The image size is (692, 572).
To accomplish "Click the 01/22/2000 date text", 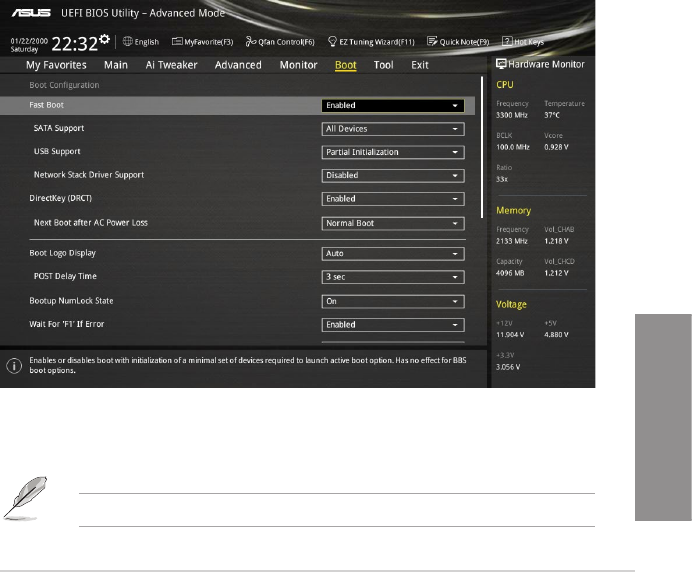I will 29,41.
